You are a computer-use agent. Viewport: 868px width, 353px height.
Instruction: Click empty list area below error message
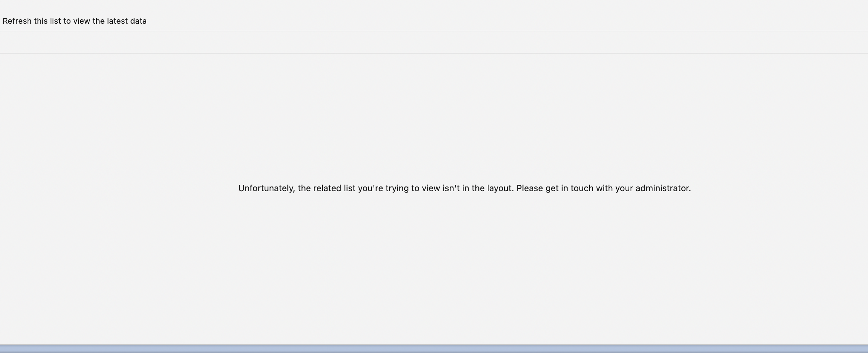point(434,270)
